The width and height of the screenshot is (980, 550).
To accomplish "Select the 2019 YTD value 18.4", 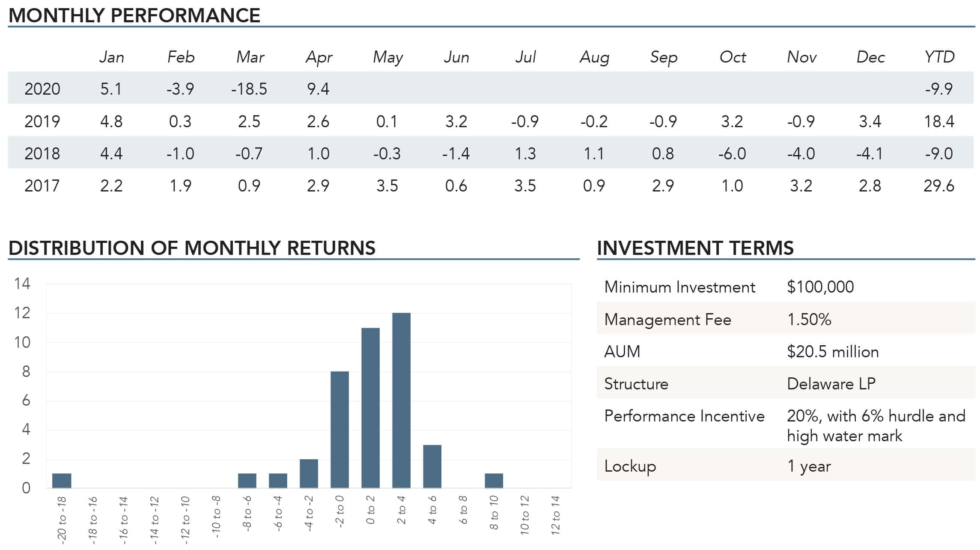I will [938, 122].
